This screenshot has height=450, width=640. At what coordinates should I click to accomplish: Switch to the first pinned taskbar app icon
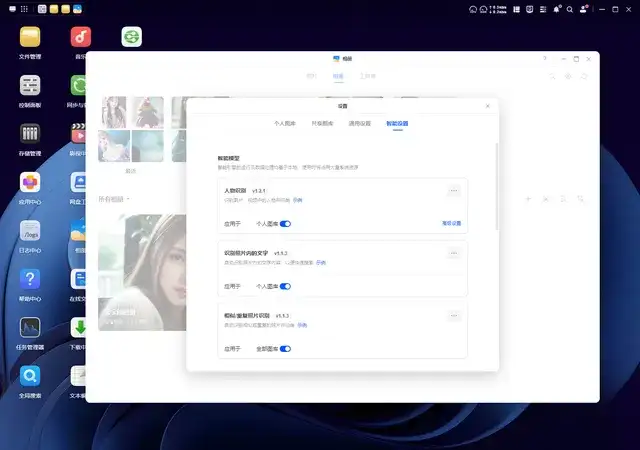point(42,9)
